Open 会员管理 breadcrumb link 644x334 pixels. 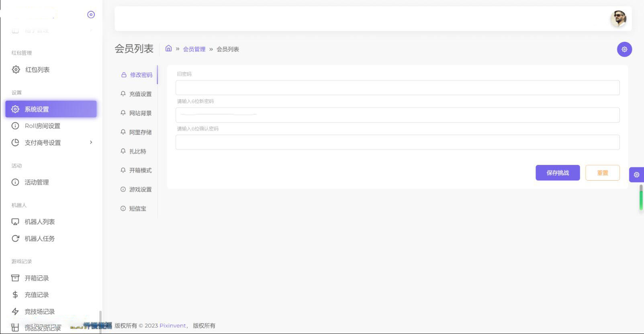(x=194, y=49)
